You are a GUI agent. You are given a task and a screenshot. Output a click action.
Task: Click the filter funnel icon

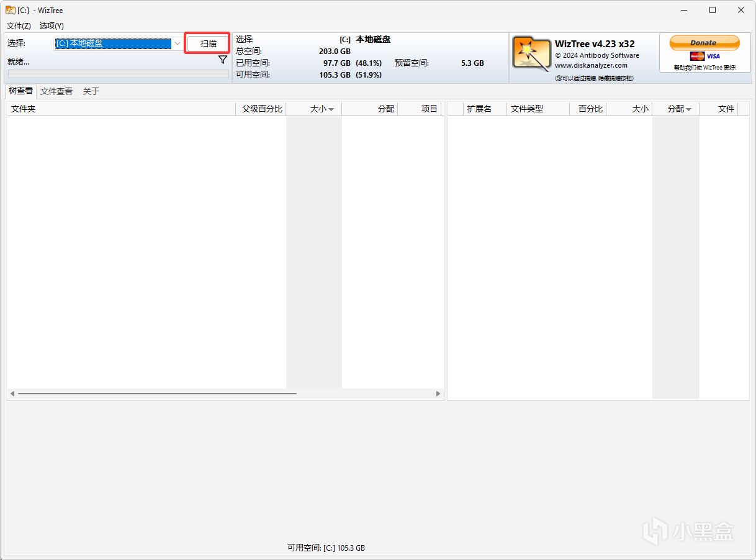click(223, 60)
